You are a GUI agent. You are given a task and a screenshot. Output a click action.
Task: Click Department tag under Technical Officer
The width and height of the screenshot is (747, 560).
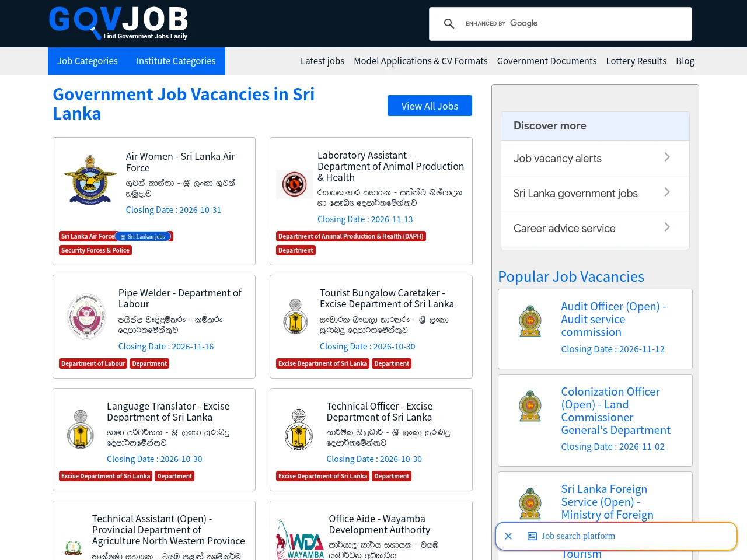(392, 476)
